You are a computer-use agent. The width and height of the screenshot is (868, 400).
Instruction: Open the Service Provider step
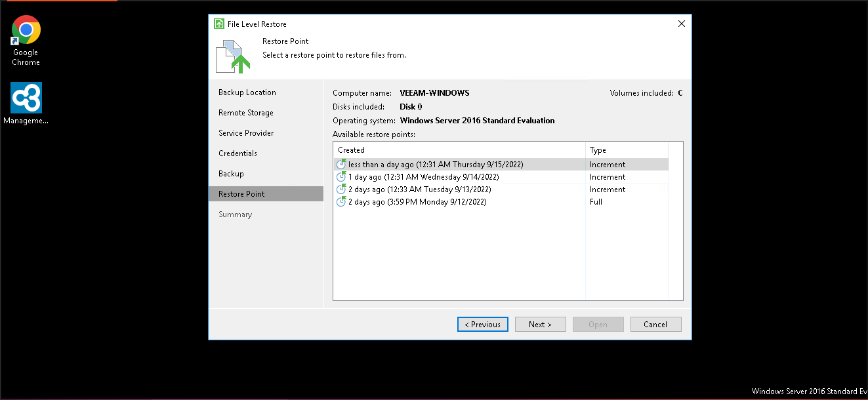(246, 133)
